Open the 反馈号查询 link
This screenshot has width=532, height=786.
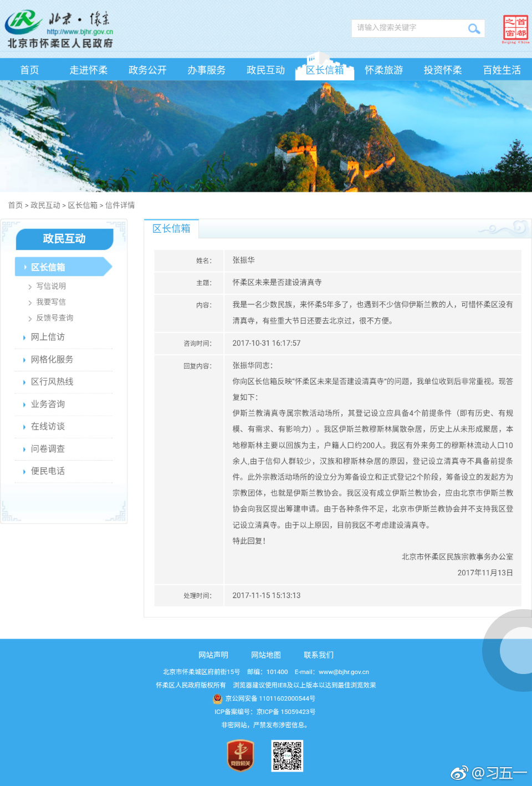[54, 318]
